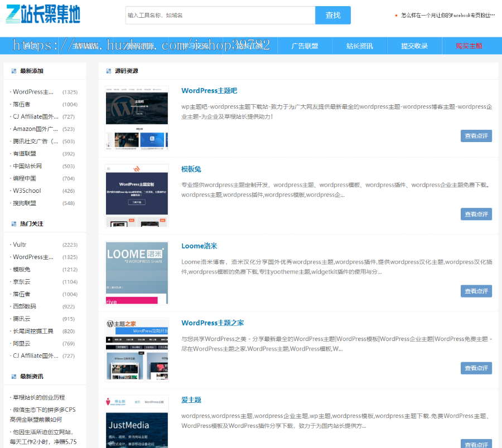Open the 模板兔 title link

pyautogui.click(x=191, y=169)
